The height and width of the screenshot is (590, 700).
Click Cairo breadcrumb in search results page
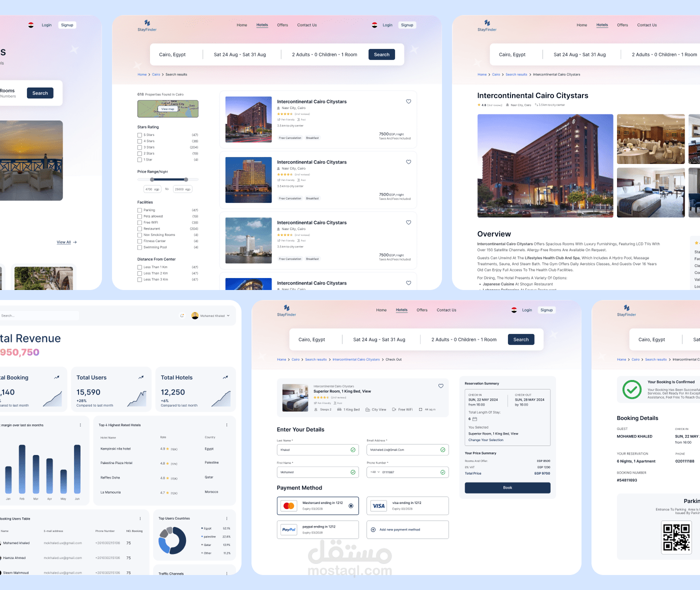coord(156,74)
